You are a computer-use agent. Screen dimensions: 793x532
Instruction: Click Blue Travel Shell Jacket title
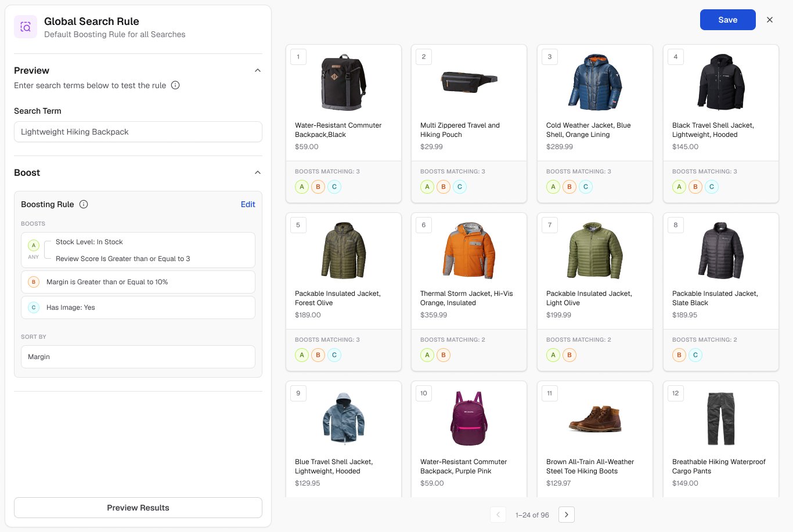point(334,466)
